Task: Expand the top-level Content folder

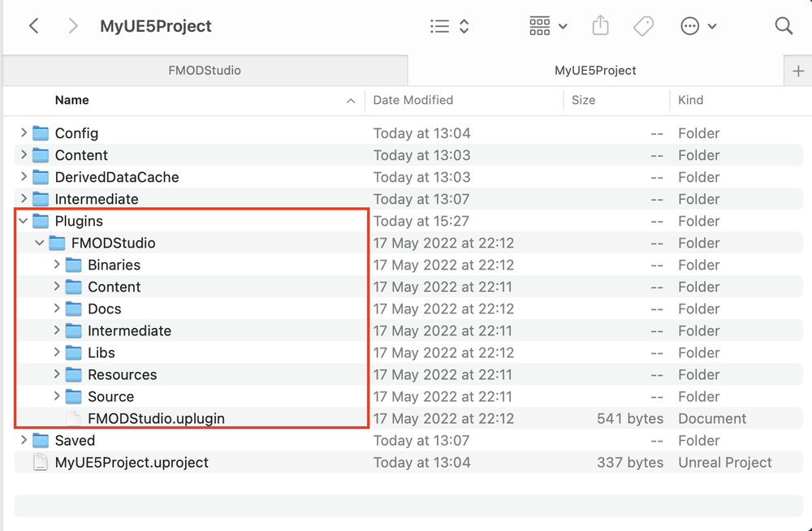Action: [24, 154]
